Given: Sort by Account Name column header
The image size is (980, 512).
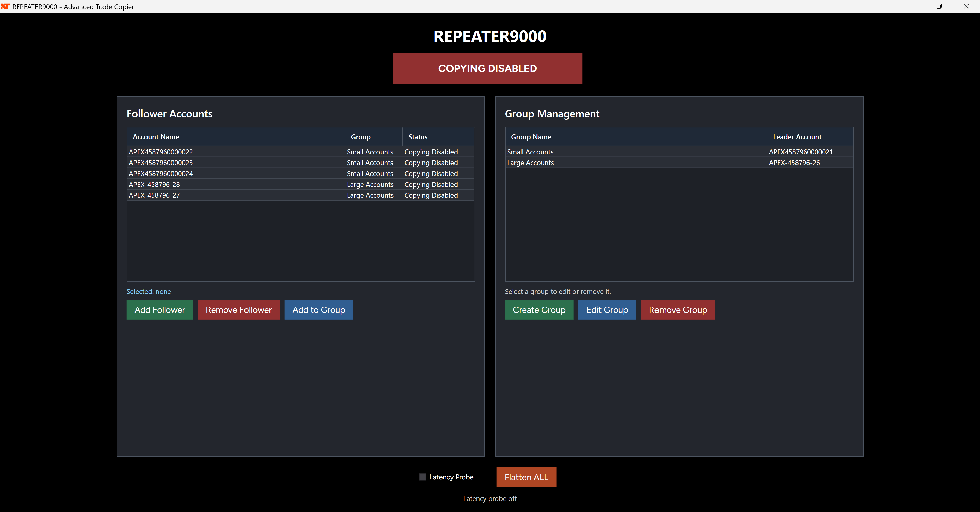Looking at the screenshot, I should coord(236,136).
